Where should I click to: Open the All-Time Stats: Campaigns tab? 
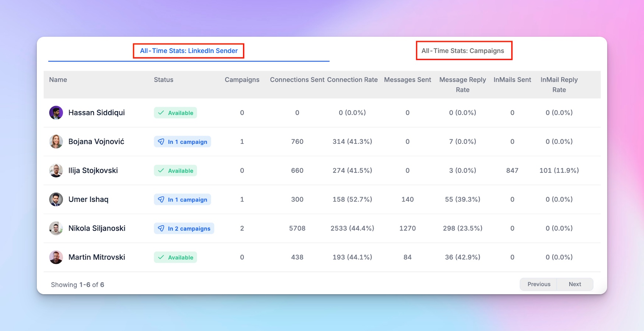462,51
